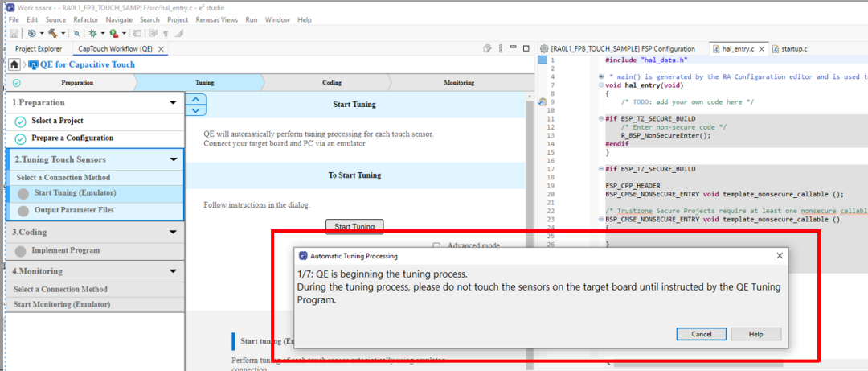The image size is (868, 371).
Task: Open the Refactor menu
Action: point(86,19)
